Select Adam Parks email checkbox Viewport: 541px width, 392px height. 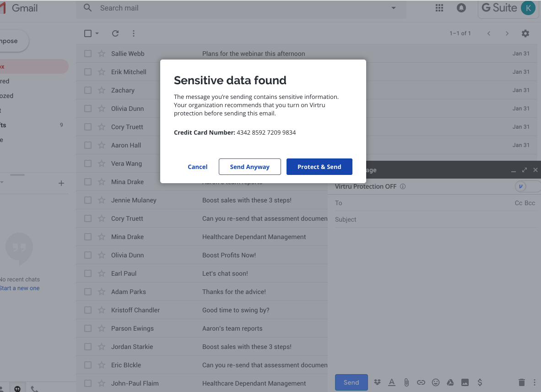[x=88, y=292]
